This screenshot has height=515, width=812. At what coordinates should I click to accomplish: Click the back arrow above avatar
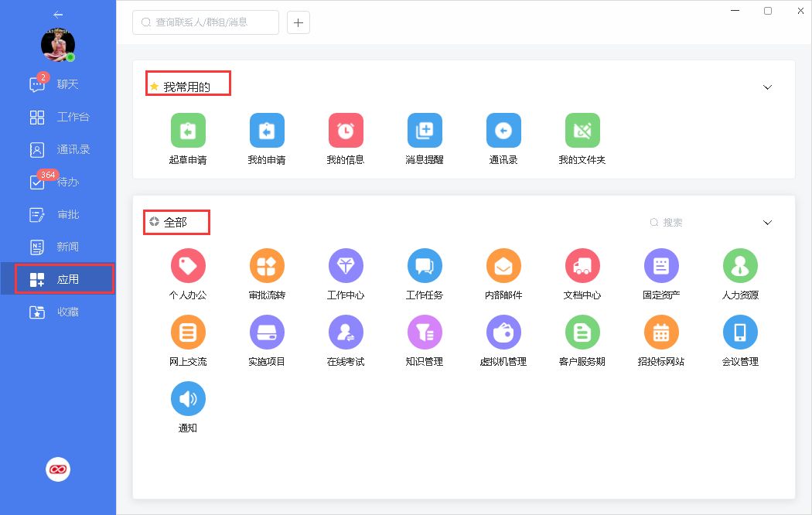point(58,15)
